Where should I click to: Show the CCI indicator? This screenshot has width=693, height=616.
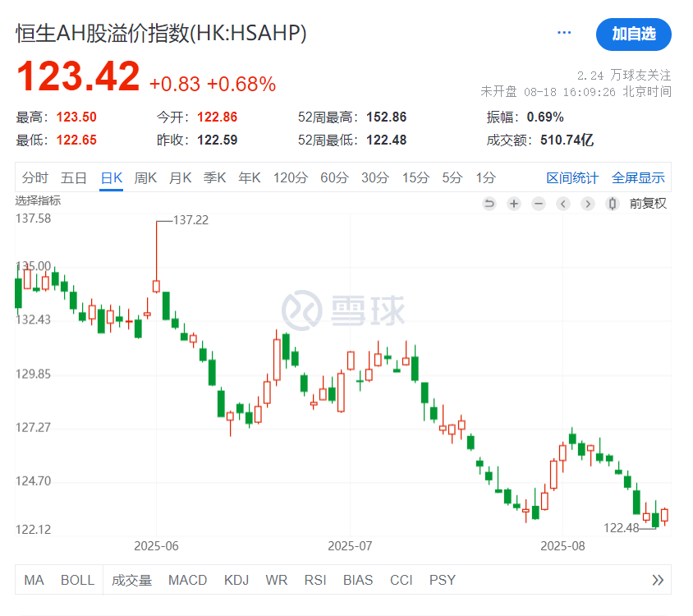click(402, 580)
